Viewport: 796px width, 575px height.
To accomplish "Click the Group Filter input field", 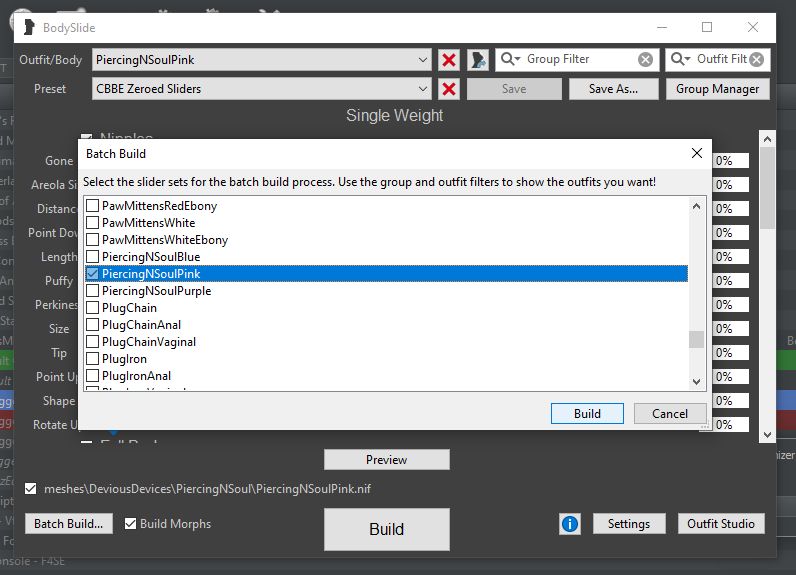I will point(579,59).
